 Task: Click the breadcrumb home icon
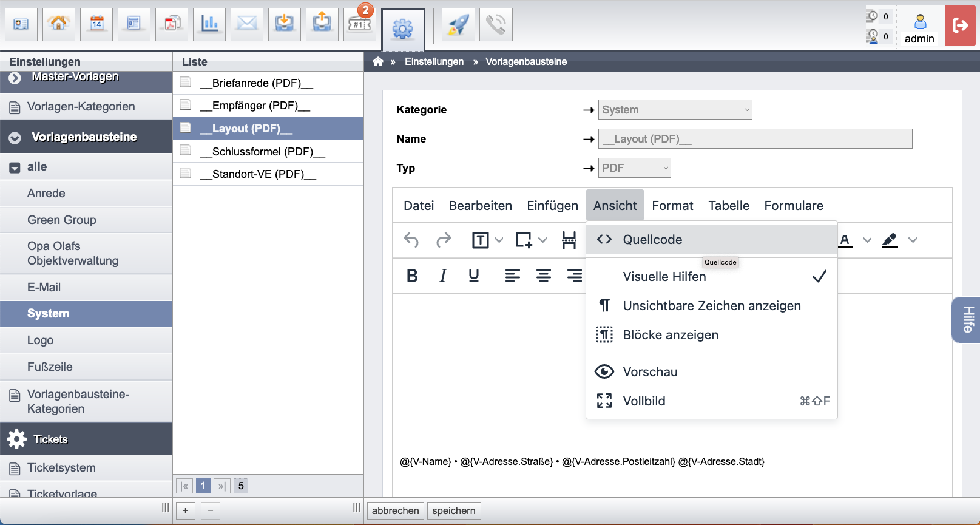coord(378,61)
